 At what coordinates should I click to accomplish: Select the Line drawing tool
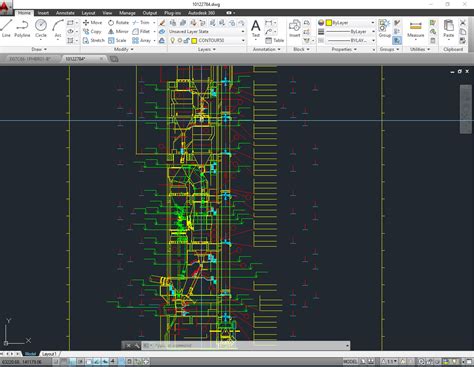coord(6,28)
